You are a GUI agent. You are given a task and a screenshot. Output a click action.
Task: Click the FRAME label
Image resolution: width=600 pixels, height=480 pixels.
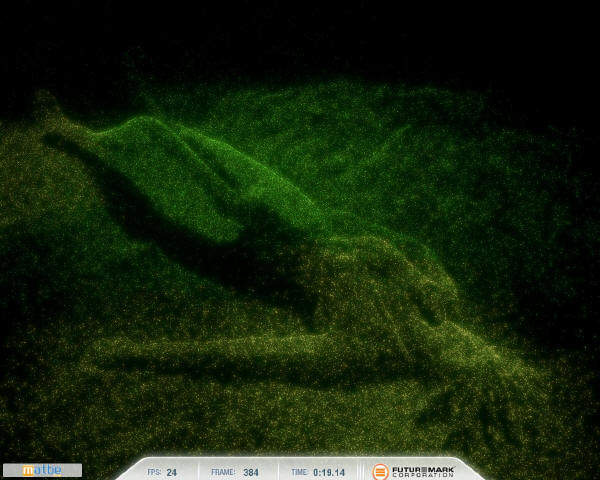coord(223,472)
